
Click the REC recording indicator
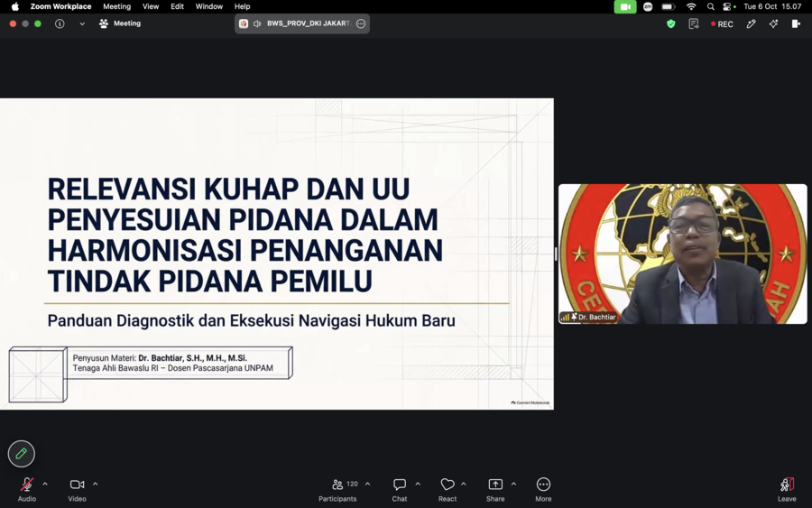point(722,23)
